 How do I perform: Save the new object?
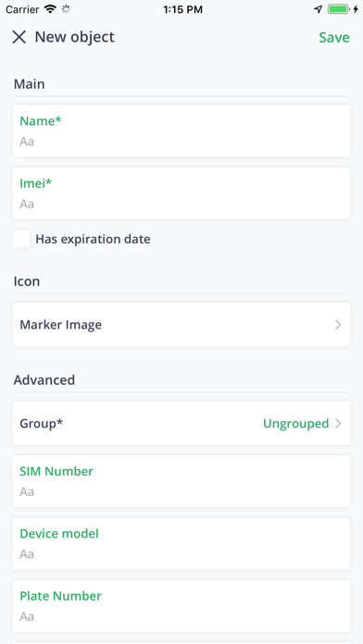click(x=334, y=37)
